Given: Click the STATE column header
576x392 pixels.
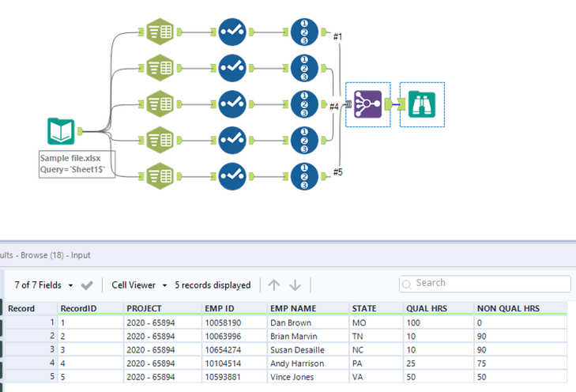Looking at the screenshot, I should pyautogui.click(x=376, y=308).
